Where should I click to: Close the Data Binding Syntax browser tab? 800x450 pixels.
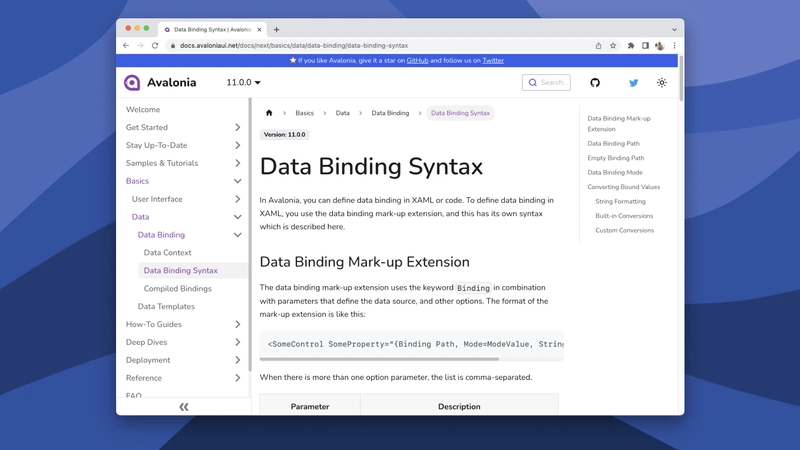[x=259, y=30]
